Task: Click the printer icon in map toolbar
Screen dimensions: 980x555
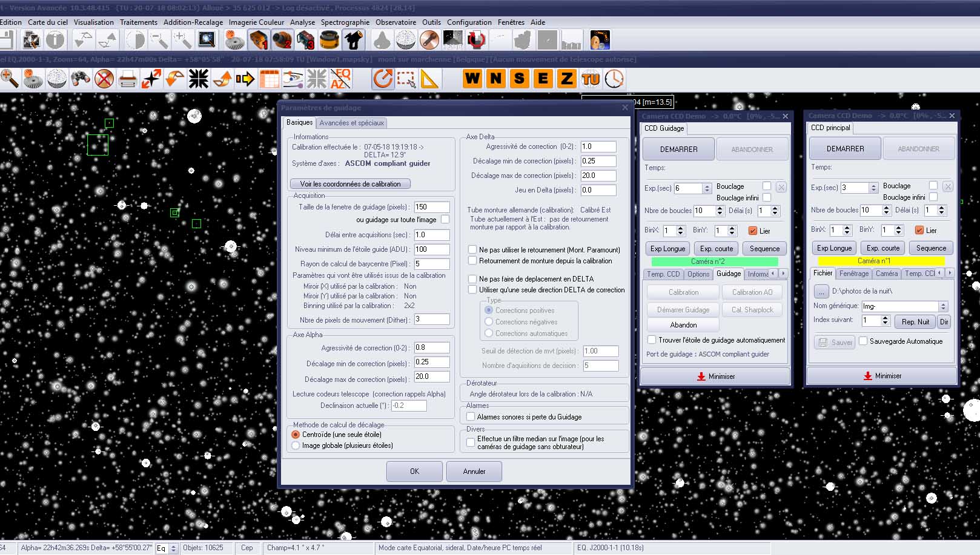Action: click(128, 79)
